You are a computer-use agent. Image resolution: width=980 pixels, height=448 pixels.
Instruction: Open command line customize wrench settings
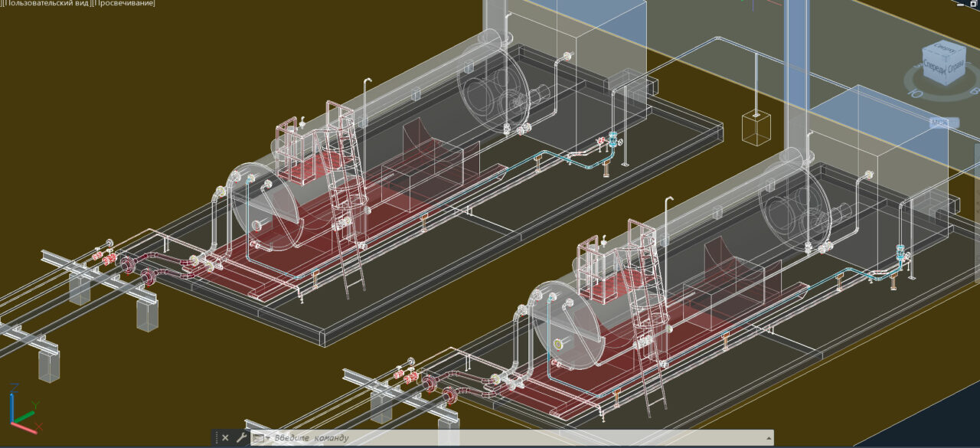point(241,438)
